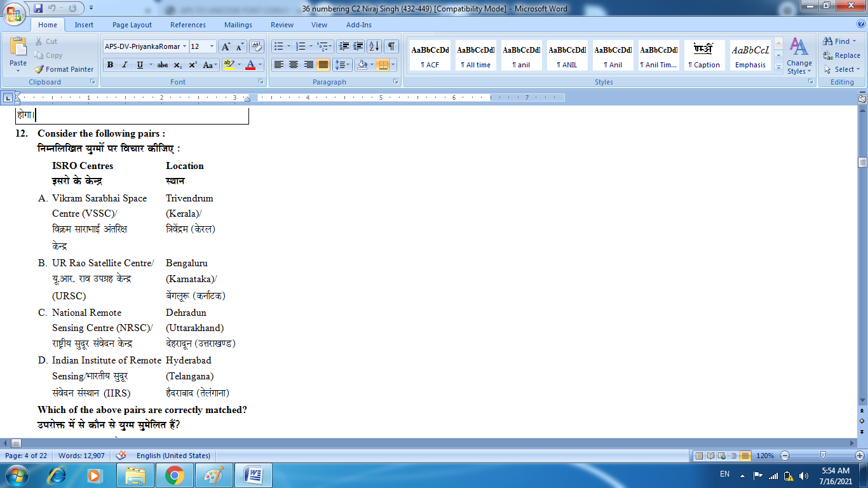Show paragraph marks with the pilcrow icon

(x=391, y=46)
